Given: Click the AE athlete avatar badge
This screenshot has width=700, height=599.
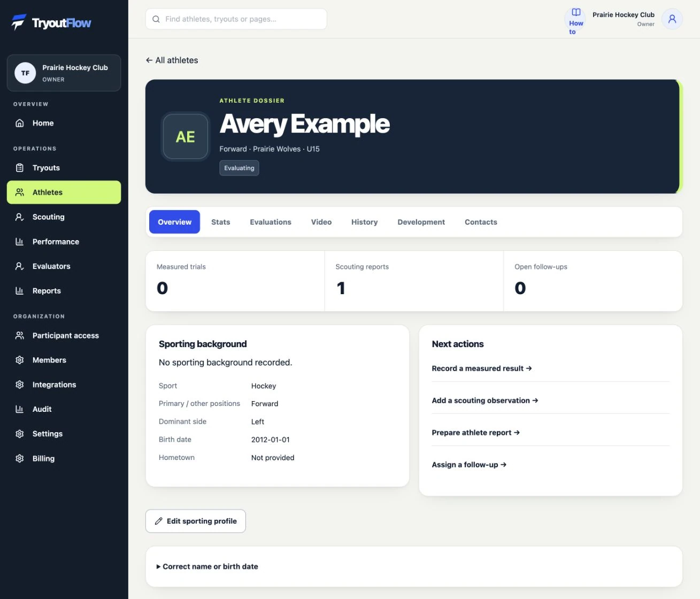Looking at the screenshot, I should [186, 137].
